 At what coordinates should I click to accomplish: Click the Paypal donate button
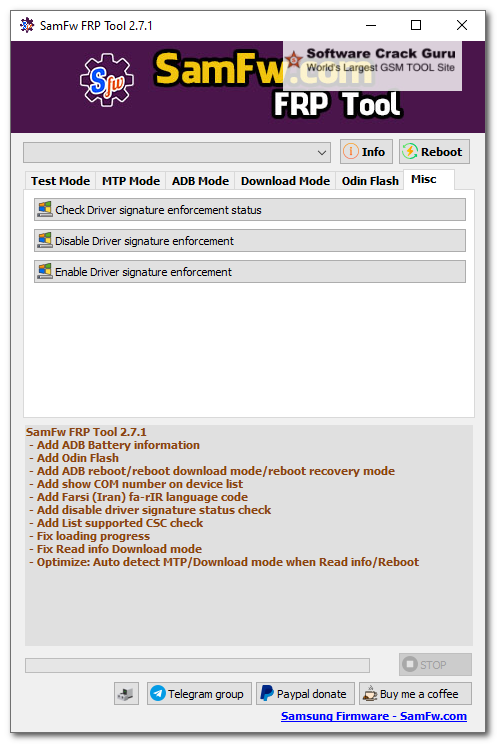pos(305,694)
